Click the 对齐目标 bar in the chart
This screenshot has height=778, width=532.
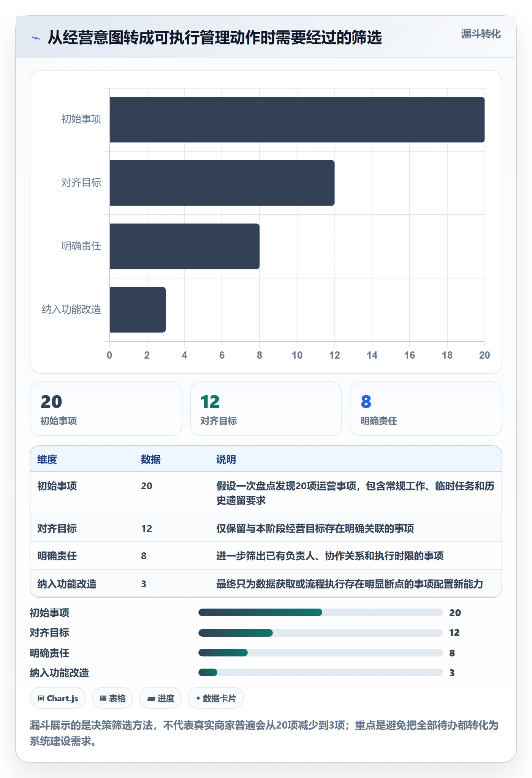pos(222,183)
